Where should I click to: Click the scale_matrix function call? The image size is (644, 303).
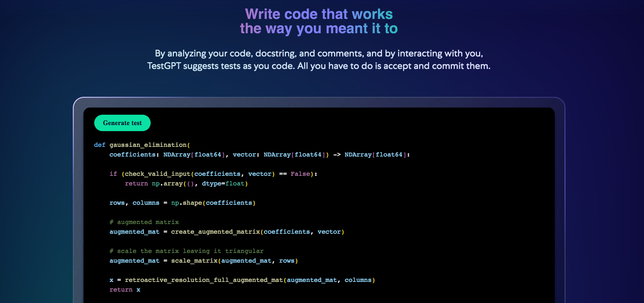click(x=194, y=260)
